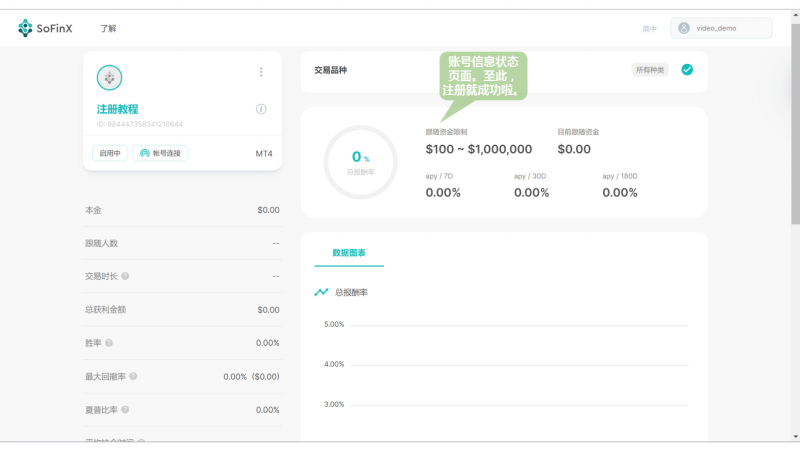Click the account ID text under 注册教程
This screenshot has height=450, width=800.
[139, 124]
